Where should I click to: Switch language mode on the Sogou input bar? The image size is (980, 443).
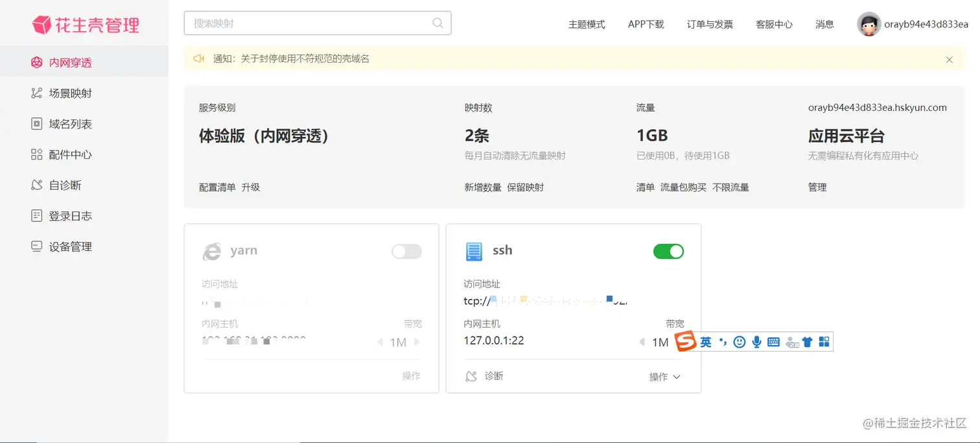coord(706,342)
